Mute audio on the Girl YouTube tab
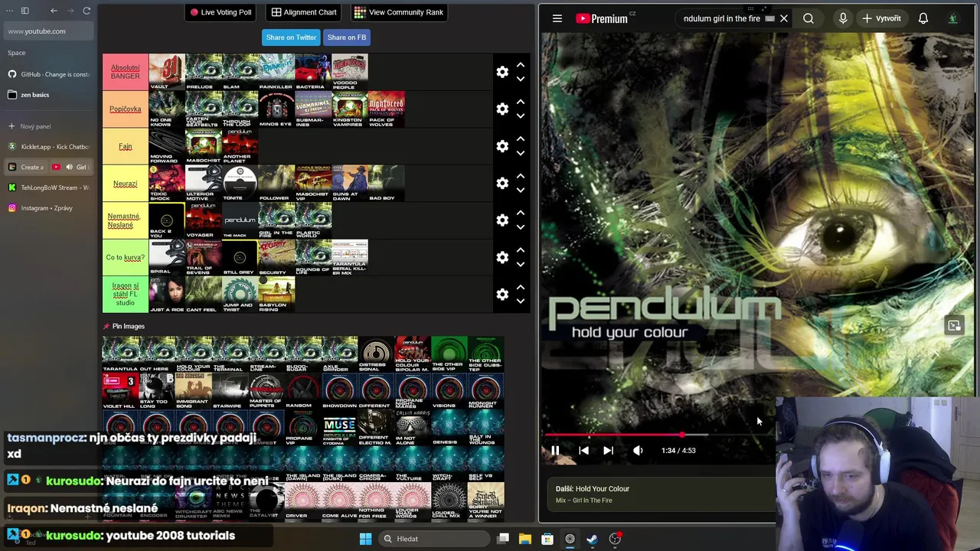 click(x=69, y=167)
